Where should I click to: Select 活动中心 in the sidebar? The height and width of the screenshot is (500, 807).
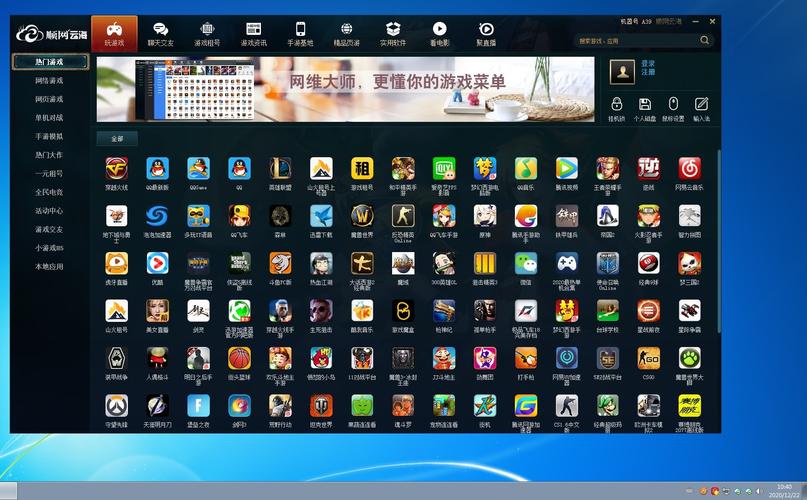pos(49,211)
